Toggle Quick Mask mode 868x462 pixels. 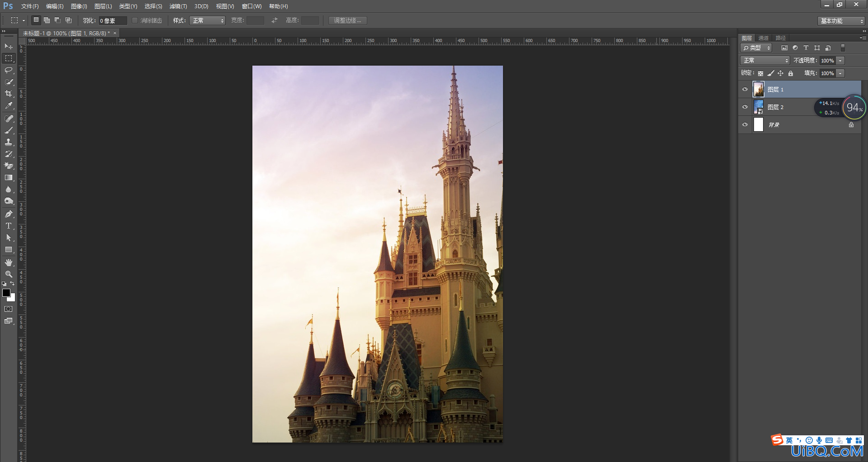(x=9, y=309)
